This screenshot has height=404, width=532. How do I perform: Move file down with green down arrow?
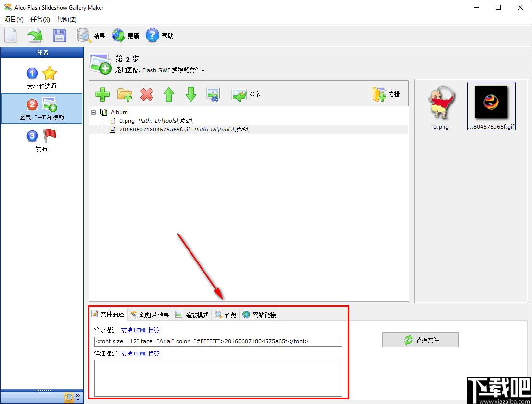point(191,94)
